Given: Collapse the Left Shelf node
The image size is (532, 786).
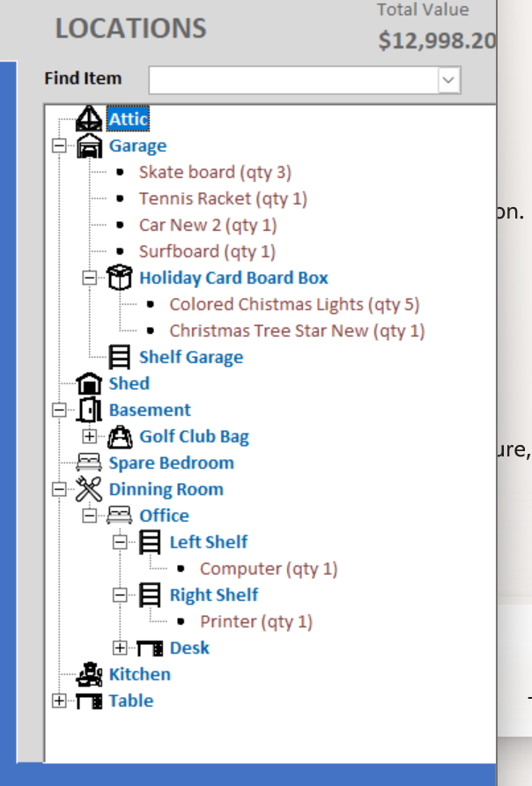Looking at the screenshot, I should (120, 543).
